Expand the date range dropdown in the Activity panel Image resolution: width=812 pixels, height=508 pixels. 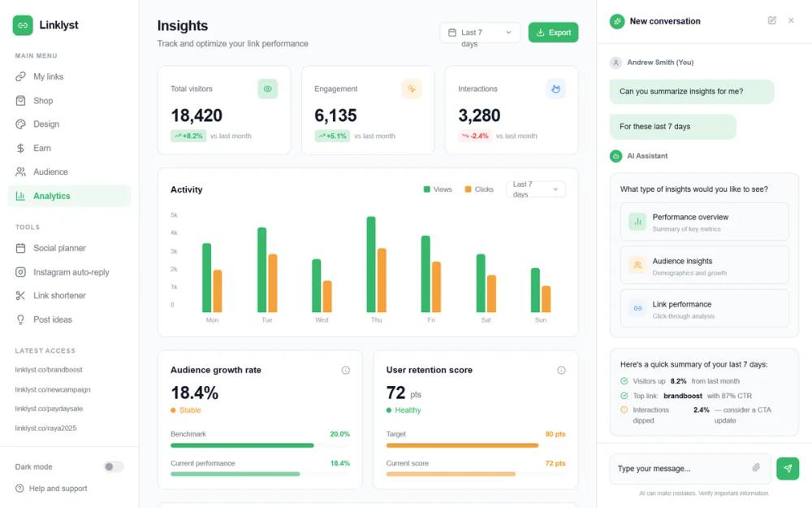(535, 188)
